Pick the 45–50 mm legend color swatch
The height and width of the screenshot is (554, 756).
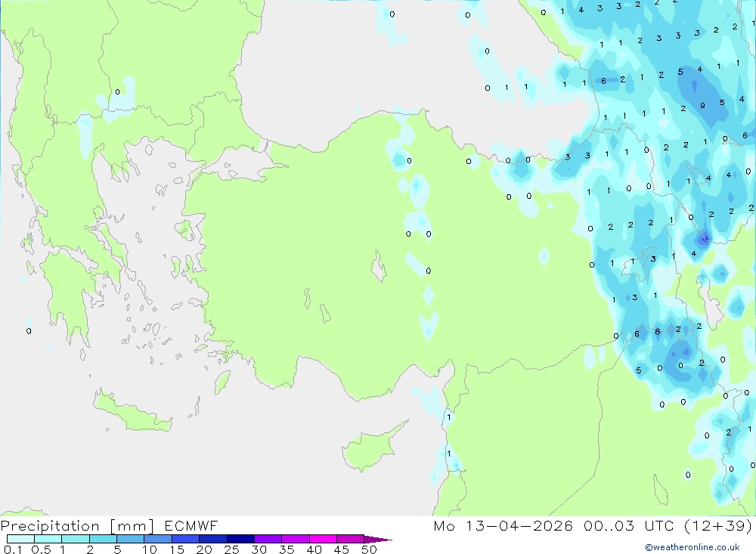click(x=350, y=539)
